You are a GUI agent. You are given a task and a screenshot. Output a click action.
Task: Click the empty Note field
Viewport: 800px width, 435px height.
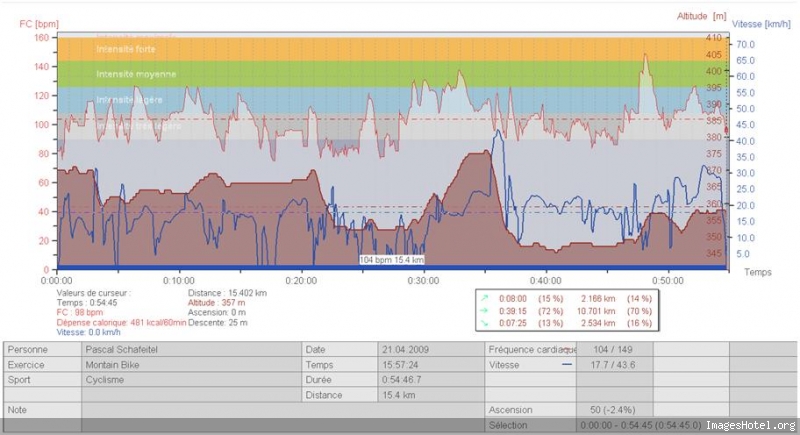click(x=283, y=410)
